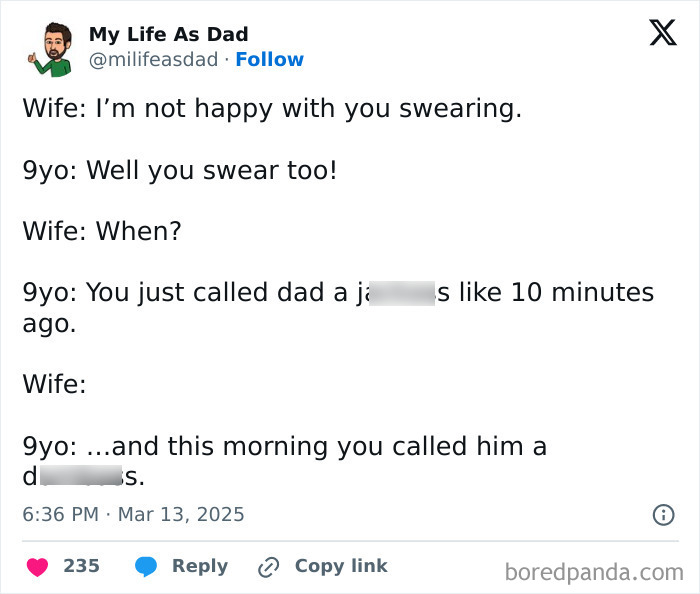Click the blue reply bubble icon

[146, 566]
